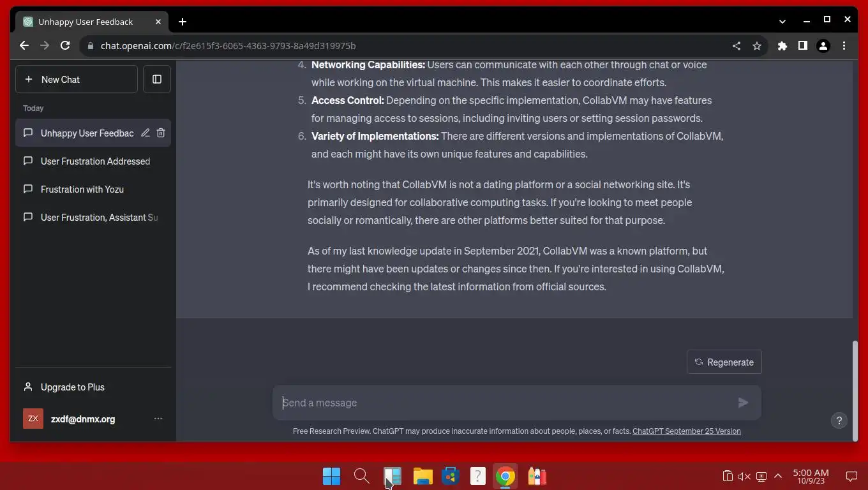This screenshot has width=868, height=490.
Task: Start a New Chat in the sidebar
Action: 77,79
